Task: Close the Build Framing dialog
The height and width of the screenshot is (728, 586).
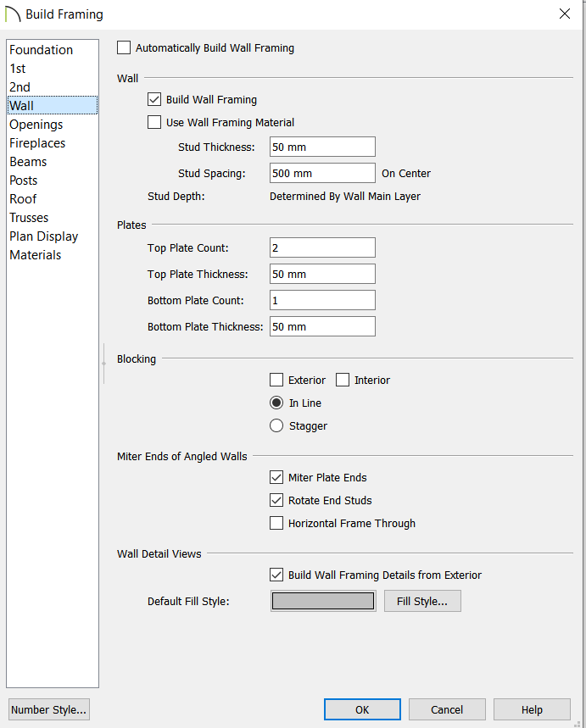Action: 565,14
